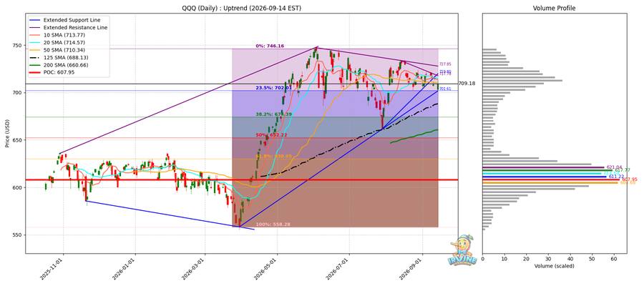Click the '50 SMA (710.34)' legend label
Screen dimensions: 644x286
pos(64,50)
